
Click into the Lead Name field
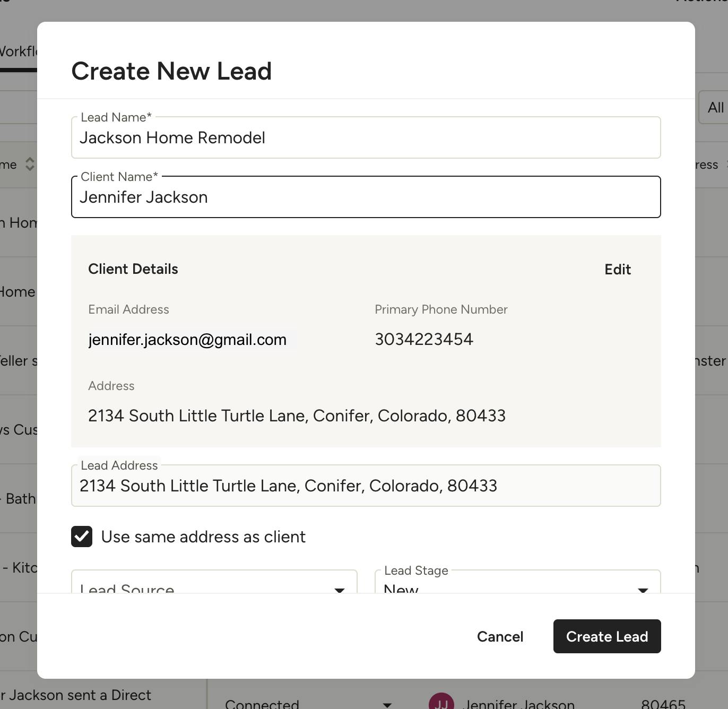click(x=366, y=138)
